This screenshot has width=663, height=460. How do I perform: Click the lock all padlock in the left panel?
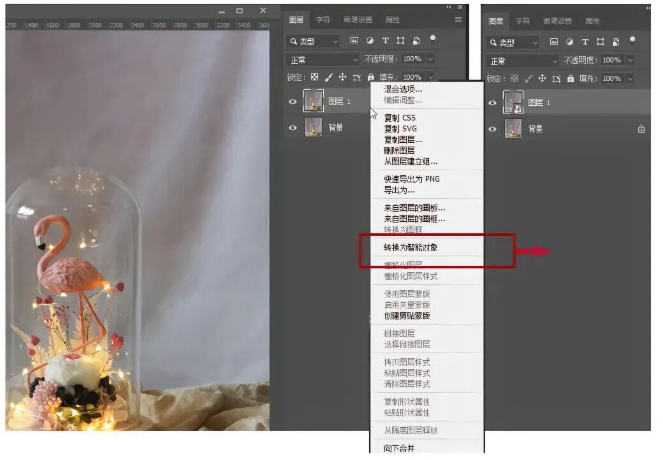click(371, 77)
